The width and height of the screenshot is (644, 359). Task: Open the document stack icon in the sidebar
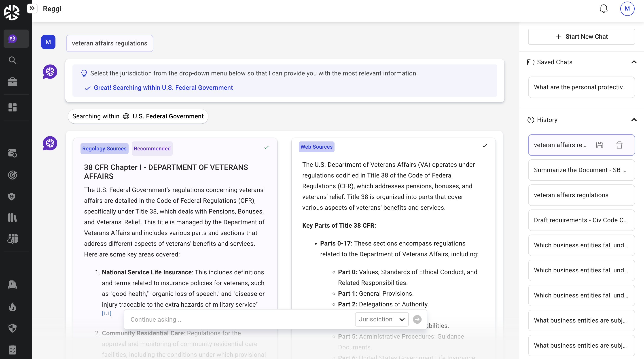13,285
